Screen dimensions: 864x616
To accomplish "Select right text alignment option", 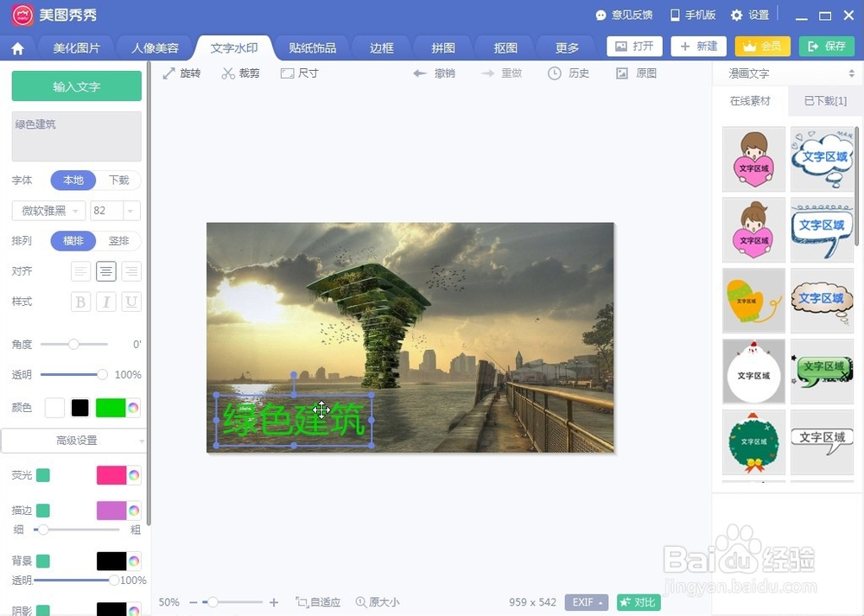I will [131, 271].
